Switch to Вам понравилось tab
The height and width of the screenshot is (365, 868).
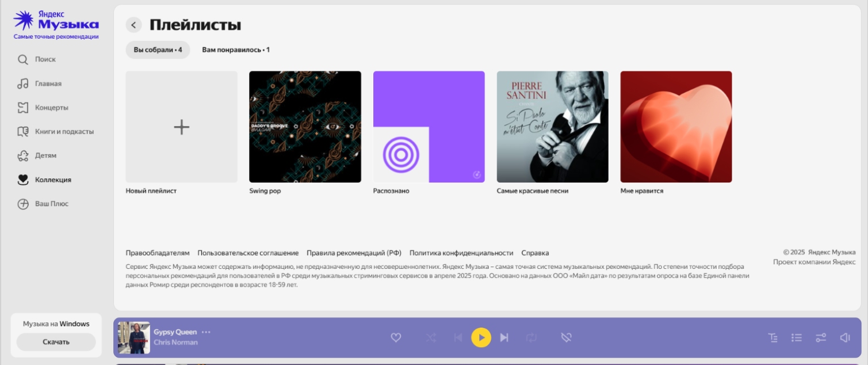pos(236,50)
